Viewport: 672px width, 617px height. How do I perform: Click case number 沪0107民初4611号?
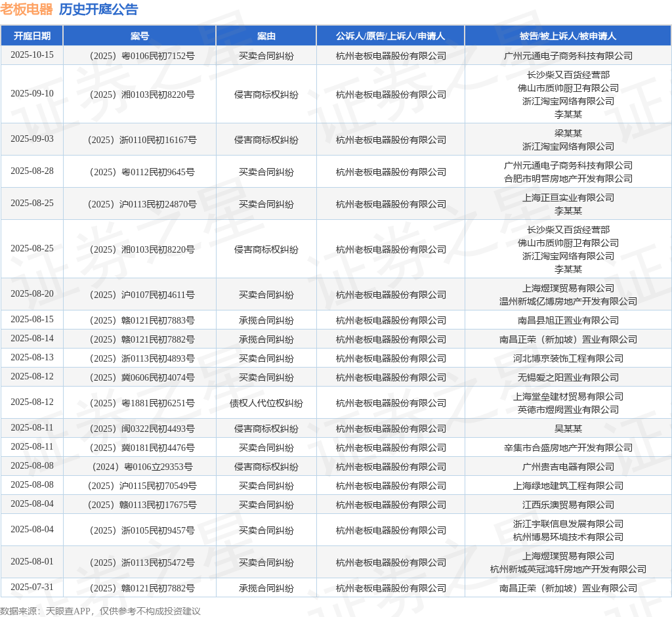pos(142,295)
